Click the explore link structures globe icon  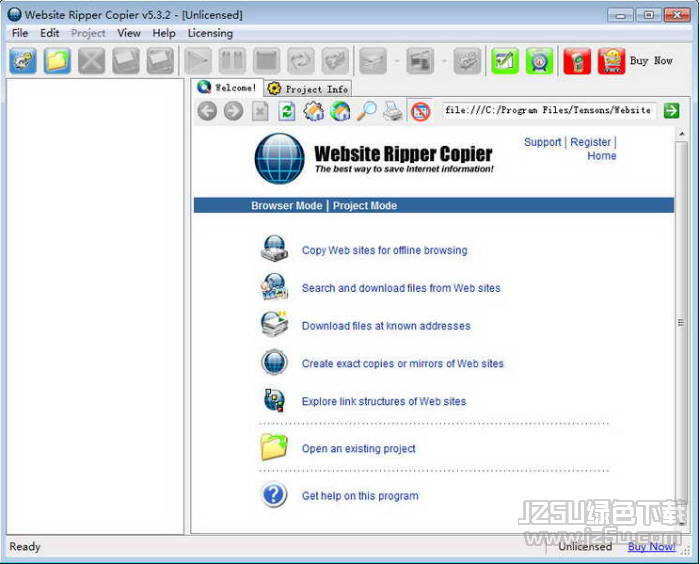point(274,400)
